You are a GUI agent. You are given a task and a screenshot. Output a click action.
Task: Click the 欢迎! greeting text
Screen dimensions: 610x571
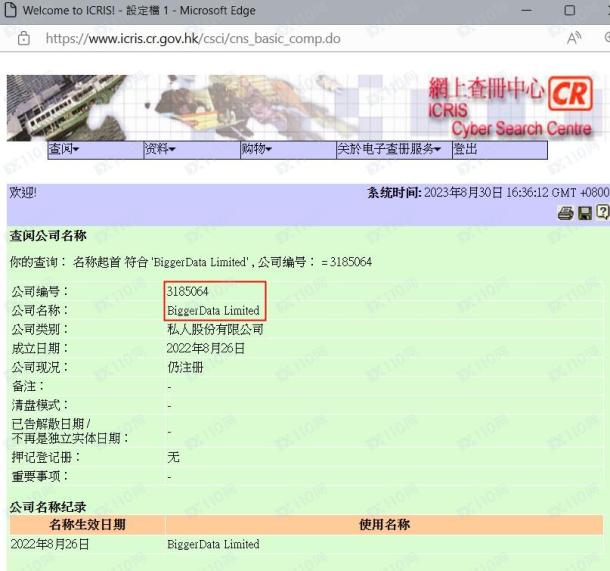pyautogui.click(x=23, y=192)
